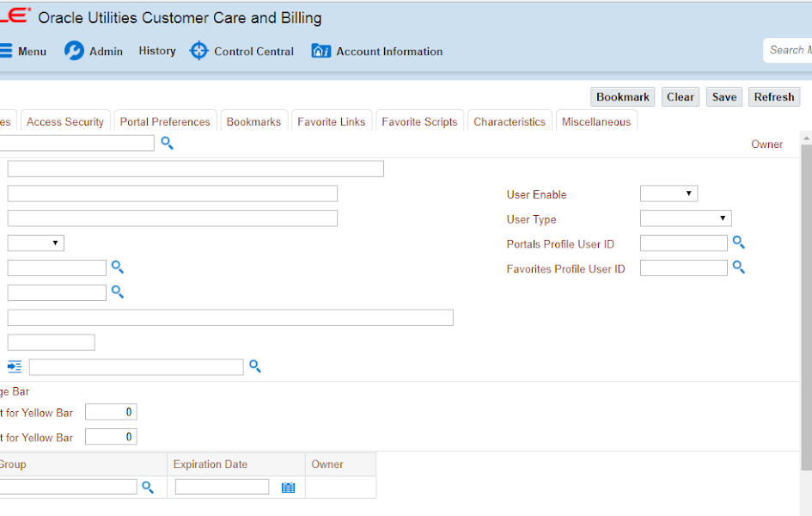This screenshot has width=812, height=516.
Task: Open Control Central via its compass icon
Action: click(198, 51)
